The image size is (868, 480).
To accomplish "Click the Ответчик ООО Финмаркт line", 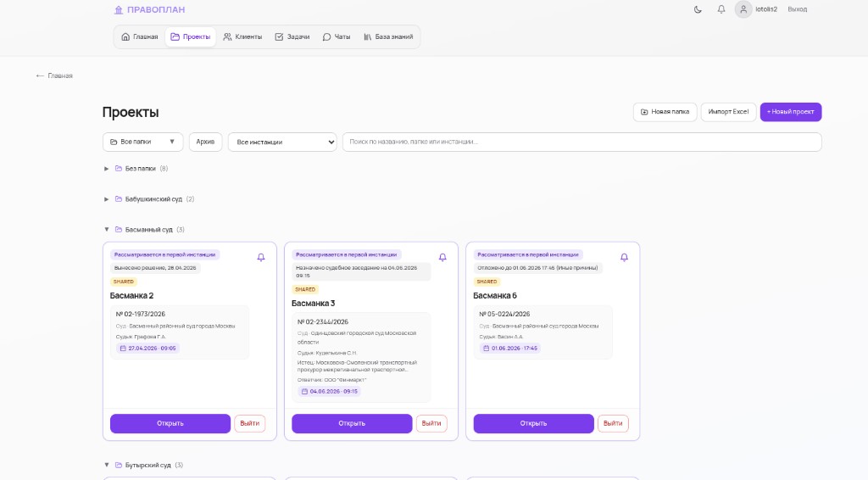I will (x=331, y=380).
